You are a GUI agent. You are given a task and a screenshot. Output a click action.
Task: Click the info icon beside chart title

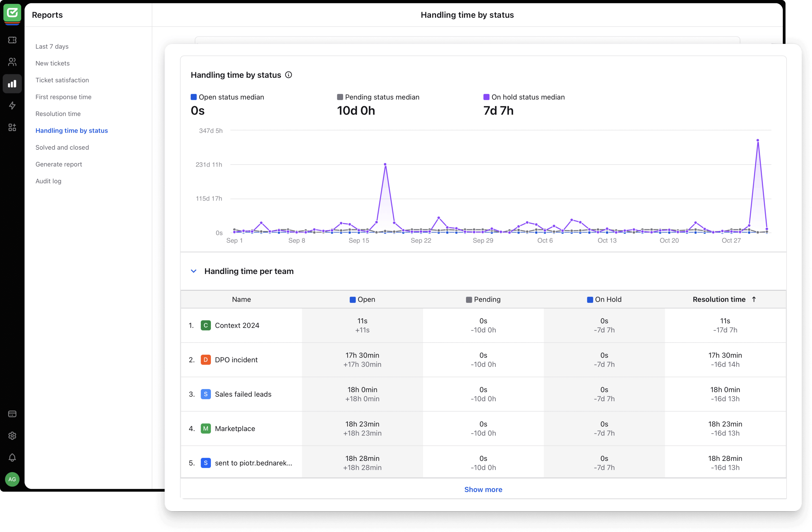[289, 75]
